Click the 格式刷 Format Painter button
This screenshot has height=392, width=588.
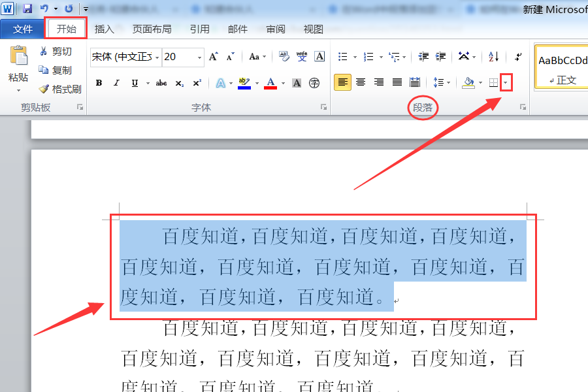60,89
